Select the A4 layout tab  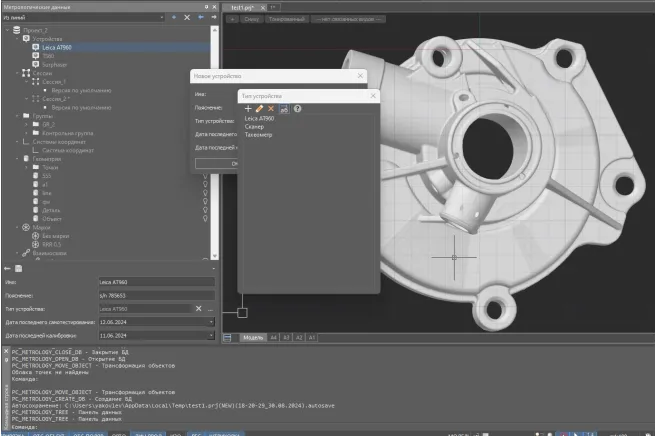pos(273,338)
